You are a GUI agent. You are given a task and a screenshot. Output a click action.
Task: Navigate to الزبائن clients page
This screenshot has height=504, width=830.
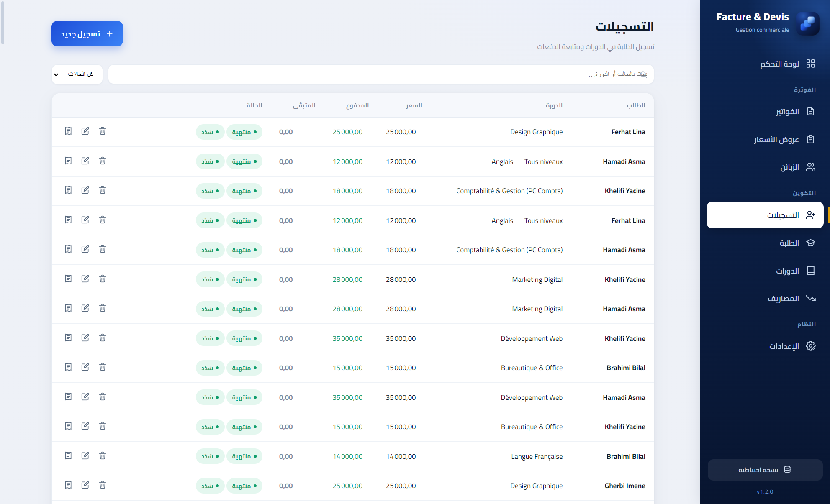[x=765, y=167]
